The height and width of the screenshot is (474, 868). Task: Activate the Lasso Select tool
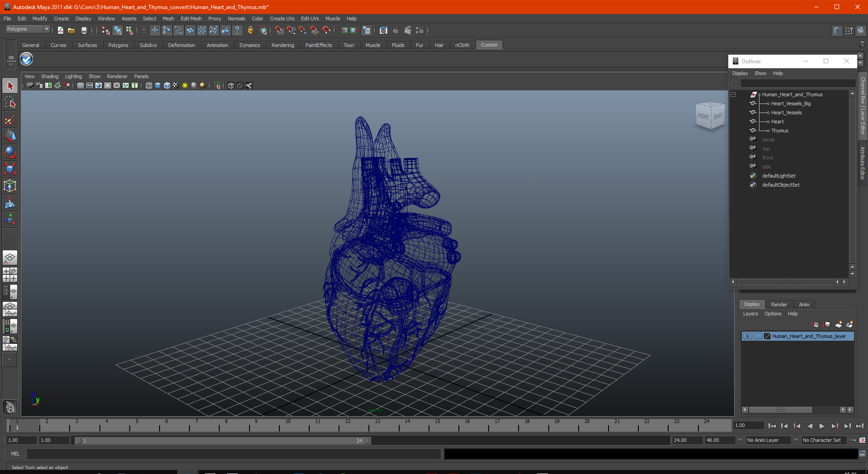point(10,103)
